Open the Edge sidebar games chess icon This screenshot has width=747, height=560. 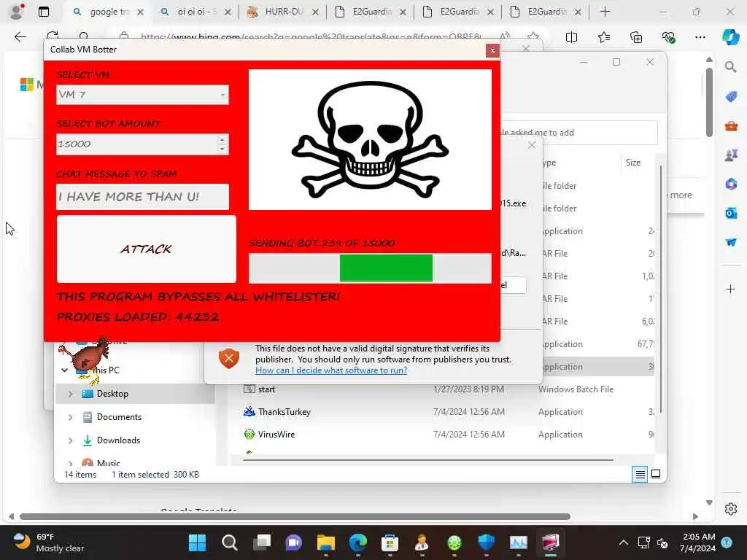[x=731, y=155]
